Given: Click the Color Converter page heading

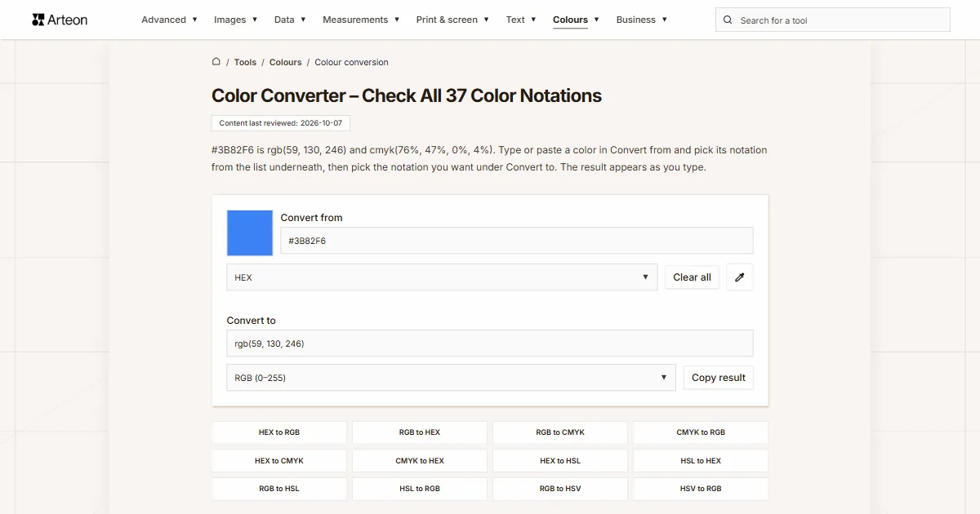Looking at the screenshot, I should [407, 95].
